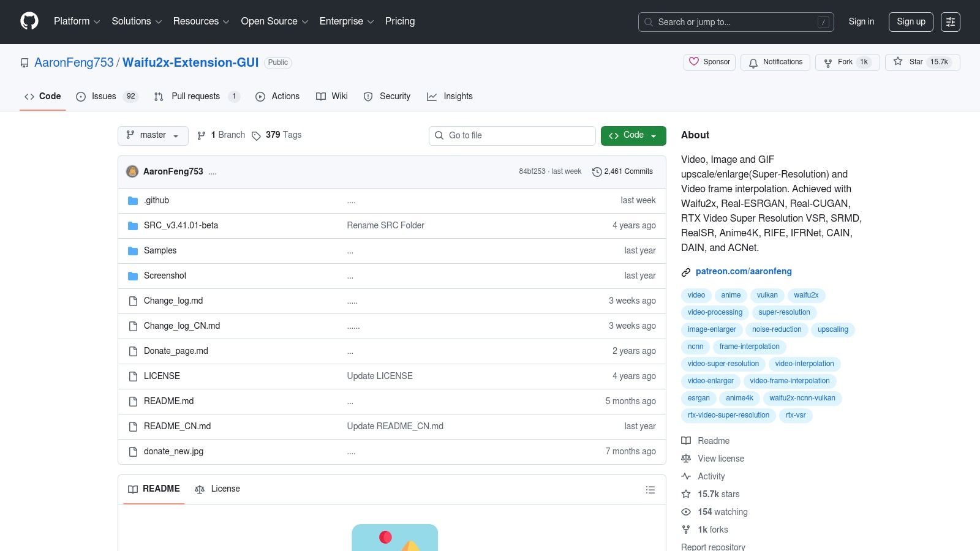Click the branch icon beside 1 Branch
Viewport: 980px width, 551px height.
(x=202, y=136)
